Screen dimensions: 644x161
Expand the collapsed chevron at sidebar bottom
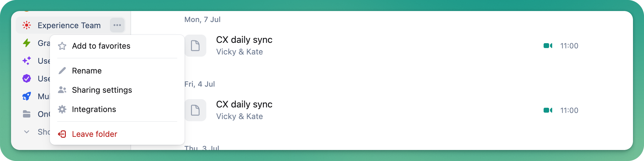tap(27, 132)
